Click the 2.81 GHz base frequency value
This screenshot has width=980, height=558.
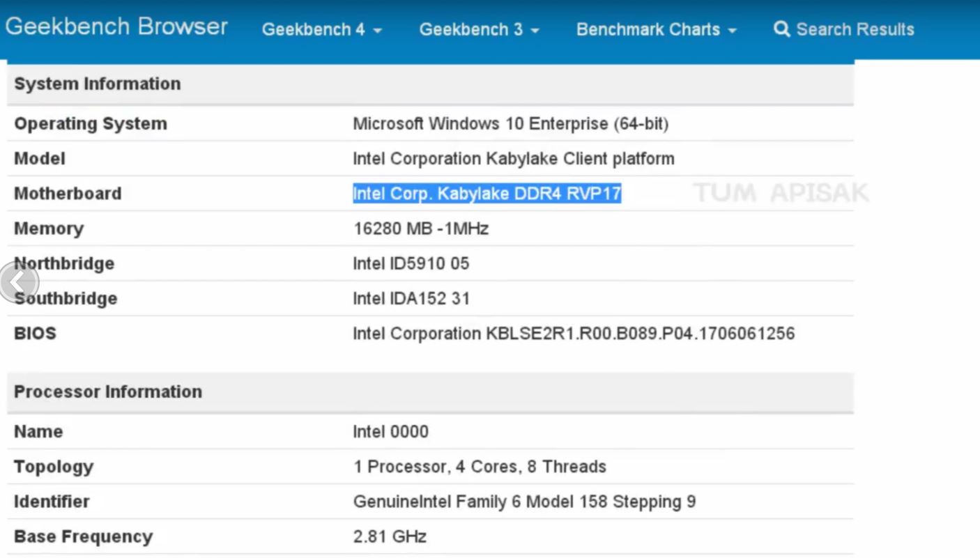(x=390, y=537)
